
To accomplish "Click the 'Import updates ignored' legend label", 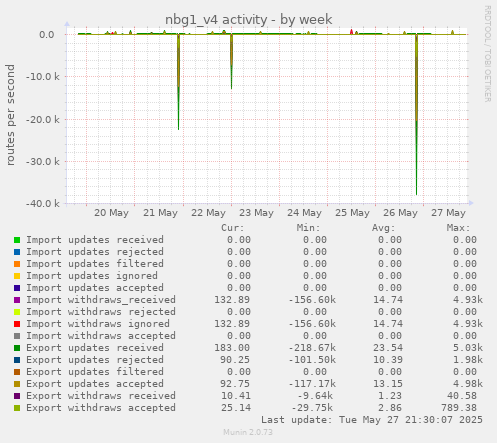I will (92, 276).
